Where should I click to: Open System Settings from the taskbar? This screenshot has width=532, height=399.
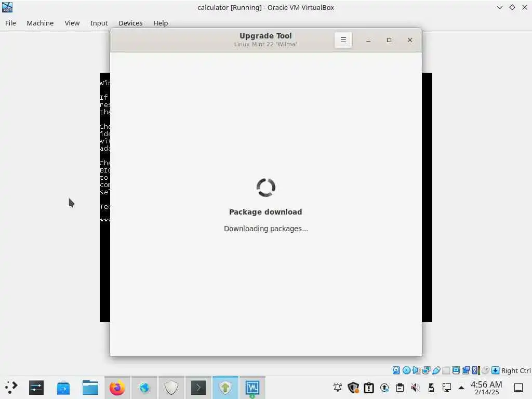(x=36, y=388)
